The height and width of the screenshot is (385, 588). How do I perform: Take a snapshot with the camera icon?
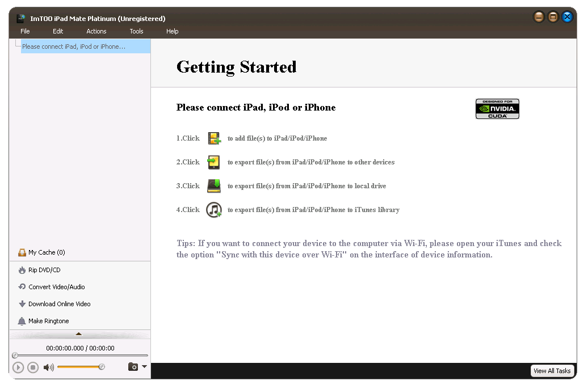133,367
